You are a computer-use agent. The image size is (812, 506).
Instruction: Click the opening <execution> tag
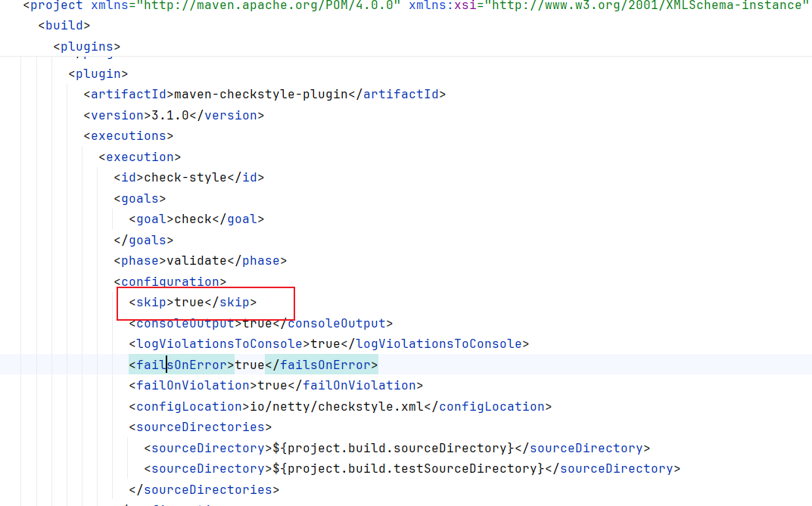click(x=139, y=157)
